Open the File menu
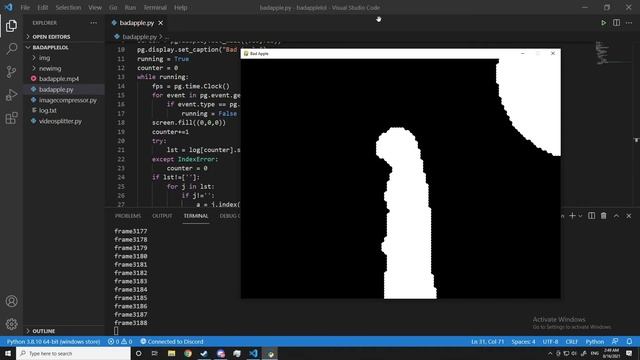The height and width of the screenshot is (360, 640). (25, 7)
